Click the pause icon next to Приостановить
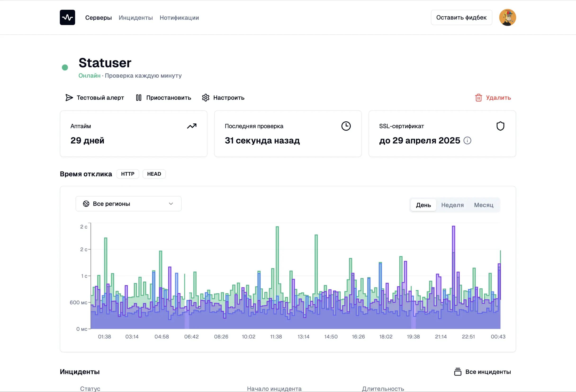 (139, 97)
